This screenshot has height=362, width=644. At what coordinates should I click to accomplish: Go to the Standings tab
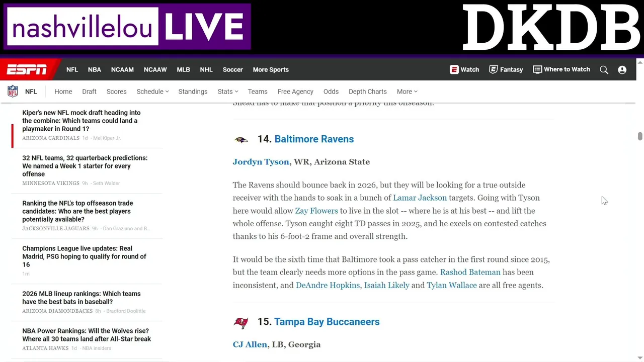point(193,92)
